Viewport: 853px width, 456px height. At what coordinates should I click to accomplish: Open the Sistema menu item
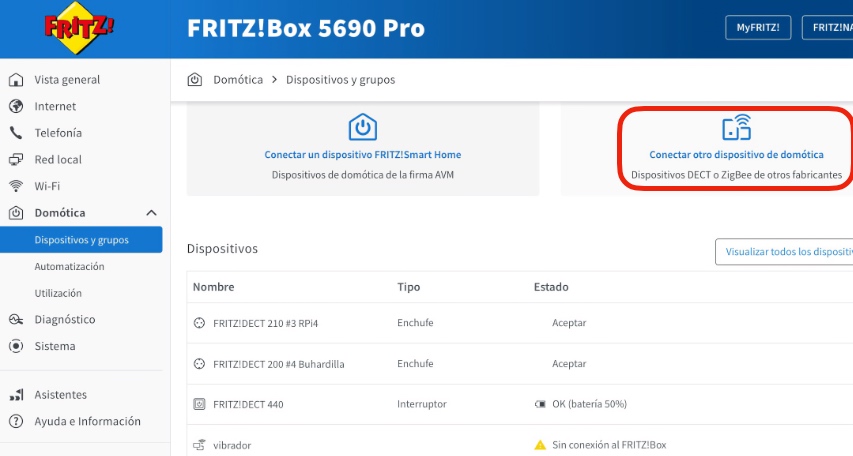tap(55, 346)
